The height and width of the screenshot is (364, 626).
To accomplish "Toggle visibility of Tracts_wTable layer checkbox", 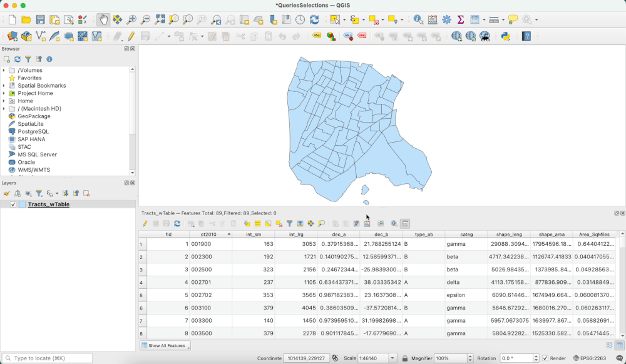I will [x=13, y=204].
